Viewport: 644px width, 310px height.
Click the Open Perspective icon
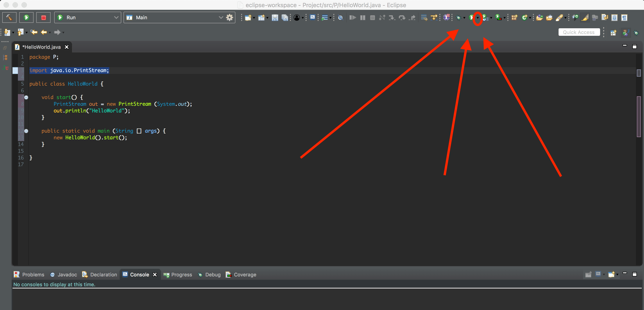click(x=613, y=32)
